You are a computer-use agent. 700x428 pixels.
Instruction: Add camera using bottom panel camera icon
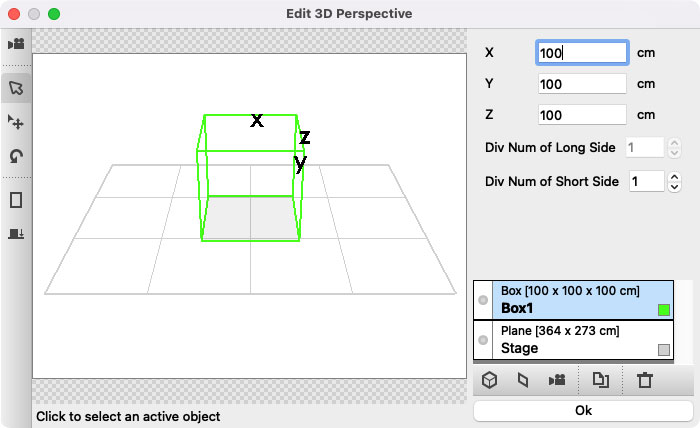[x=557, y=380]
